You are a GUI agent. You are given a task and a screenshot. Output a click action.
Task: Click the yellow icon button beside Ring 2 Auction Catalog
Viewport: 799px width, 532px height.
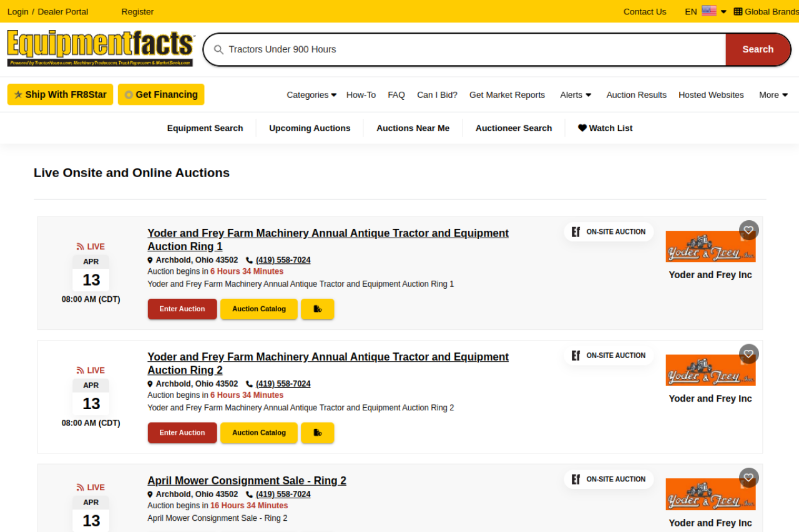coord(317,433)
